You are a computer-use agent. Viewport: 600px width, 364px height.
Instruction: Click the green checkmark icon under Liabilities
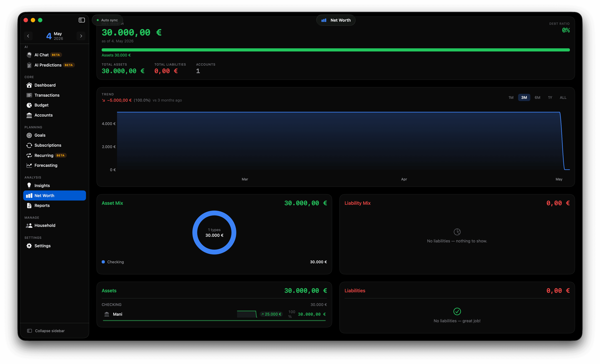(457, 311)
